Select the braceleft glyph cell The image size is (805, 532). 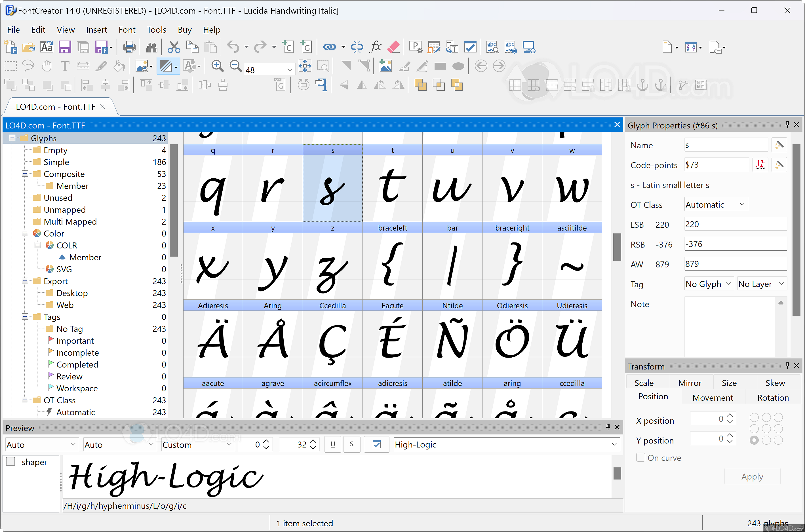click(x=392, y=265)
